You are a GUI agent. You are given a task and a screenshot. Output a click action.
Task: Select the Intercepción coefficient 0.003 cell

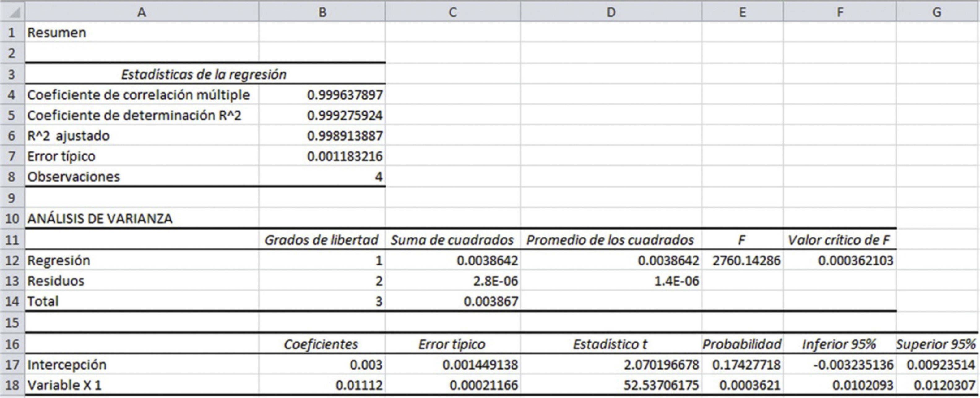pos(365,365)
